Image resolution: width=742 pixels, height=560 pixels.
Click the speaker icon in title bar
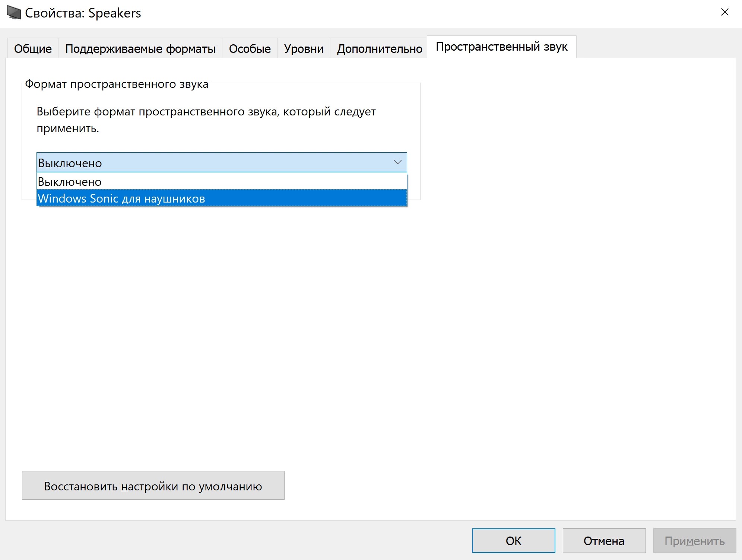click(x=14, y=13)
